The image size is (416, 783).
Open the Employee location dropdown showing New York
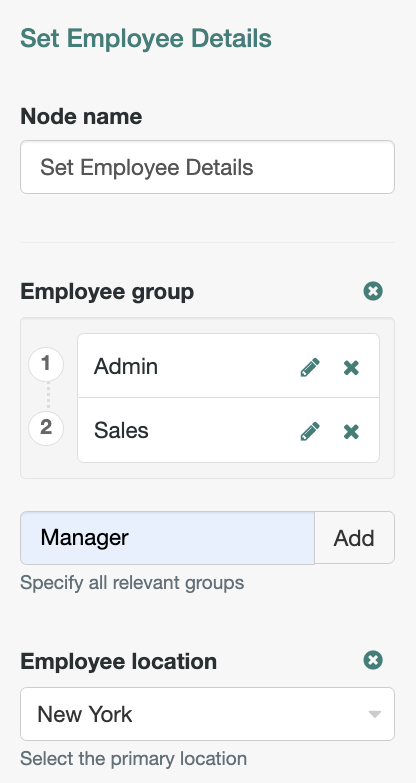coord(207,714)
